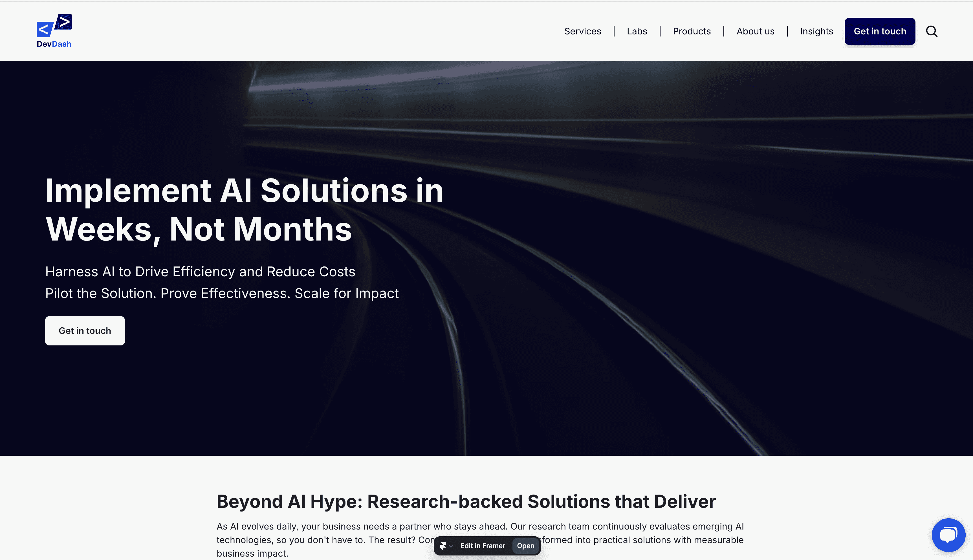Click the Edit in Framer label

pyautogui.click(x=483, y=545)
